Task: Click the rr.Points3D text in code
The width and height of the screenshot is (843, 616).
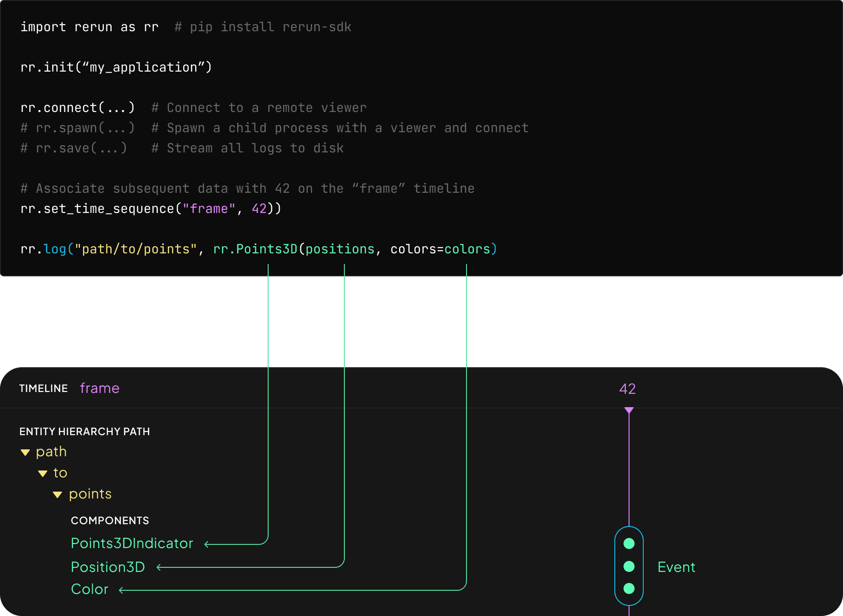Action: tap(255, 249)
